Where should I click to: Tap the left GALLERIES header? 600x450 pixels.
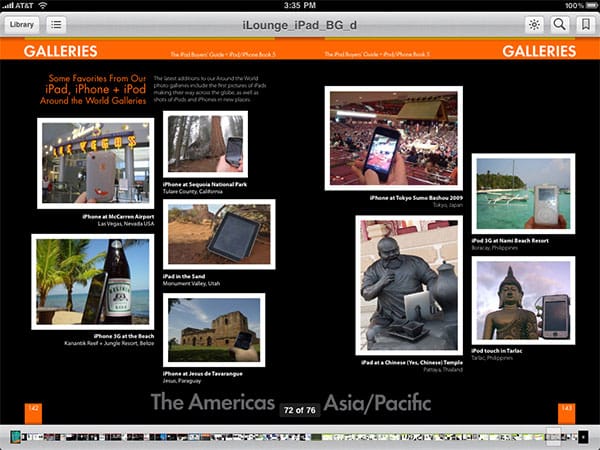60,51
